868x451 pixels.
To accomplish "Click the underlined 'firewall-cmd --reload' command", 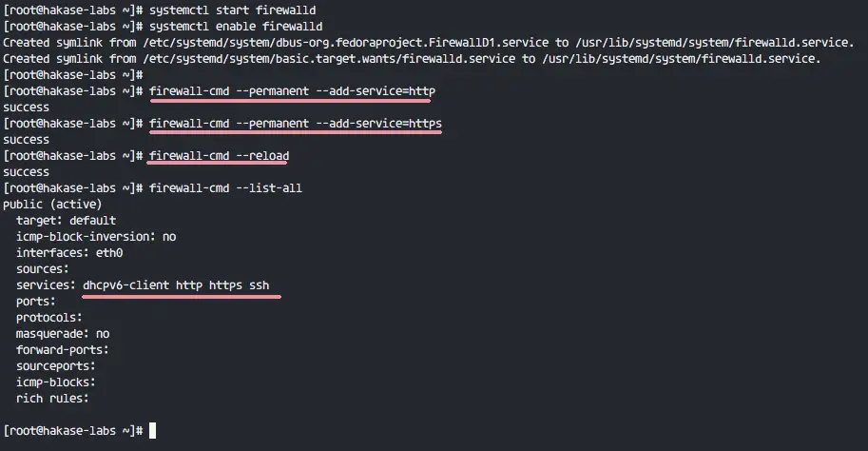I will point(219,156).
